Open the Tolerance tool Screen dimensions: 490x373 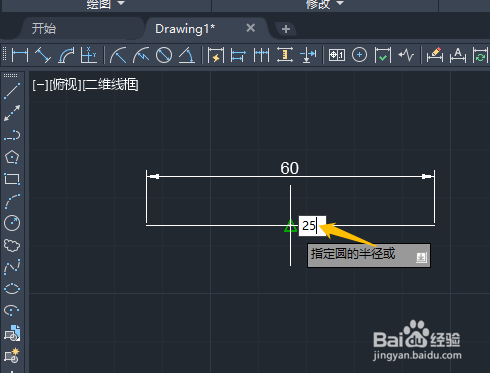[337, 55]
